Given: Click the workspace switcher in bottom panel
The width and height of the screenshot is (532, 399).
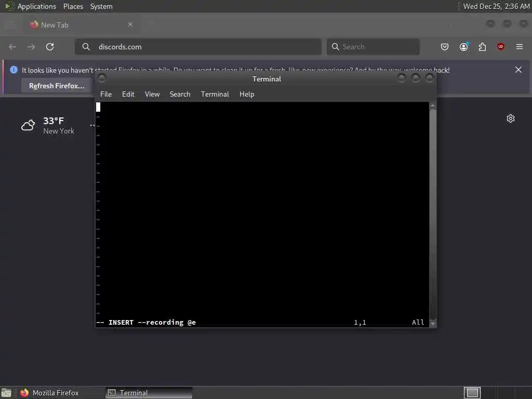Looking at the screenshot, I should (x=472, y=393).
